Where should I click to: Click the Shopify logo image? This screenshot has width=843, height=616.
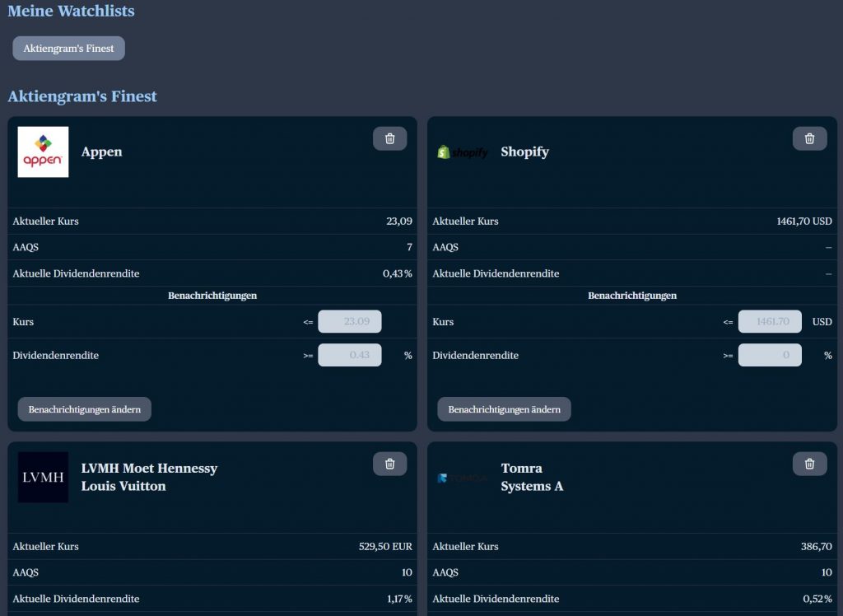(x=463, y=152)
